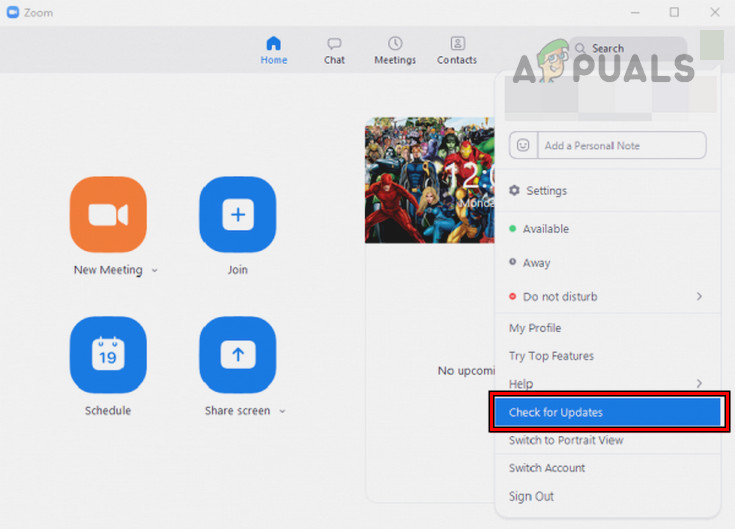Click the superhero background image
Screen dimensions: 735x529
(430, 180)
